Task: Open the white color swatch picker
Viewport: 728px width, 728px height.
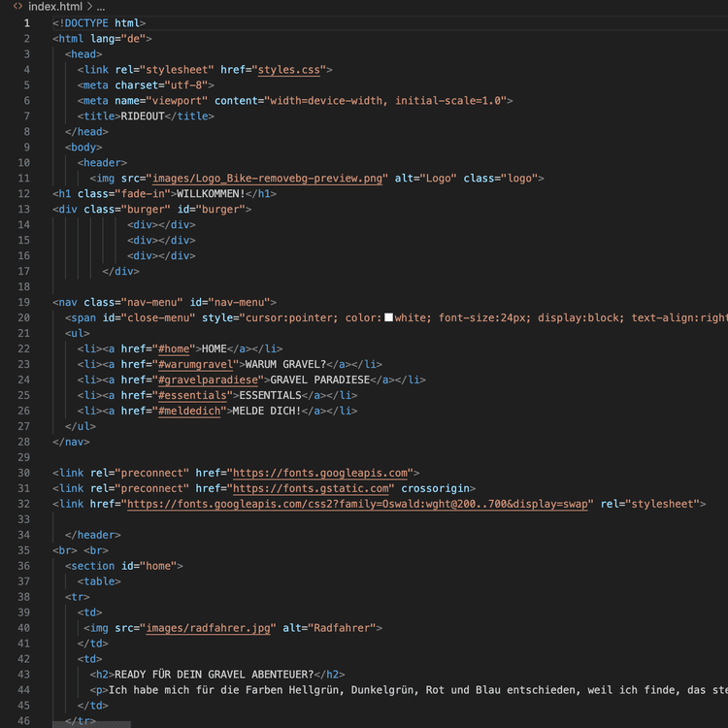Action: tap(389, 317)
